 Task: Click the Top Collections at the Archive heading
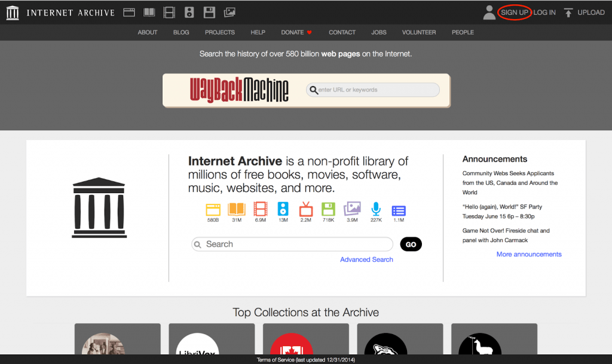click(x=305, y=313)
